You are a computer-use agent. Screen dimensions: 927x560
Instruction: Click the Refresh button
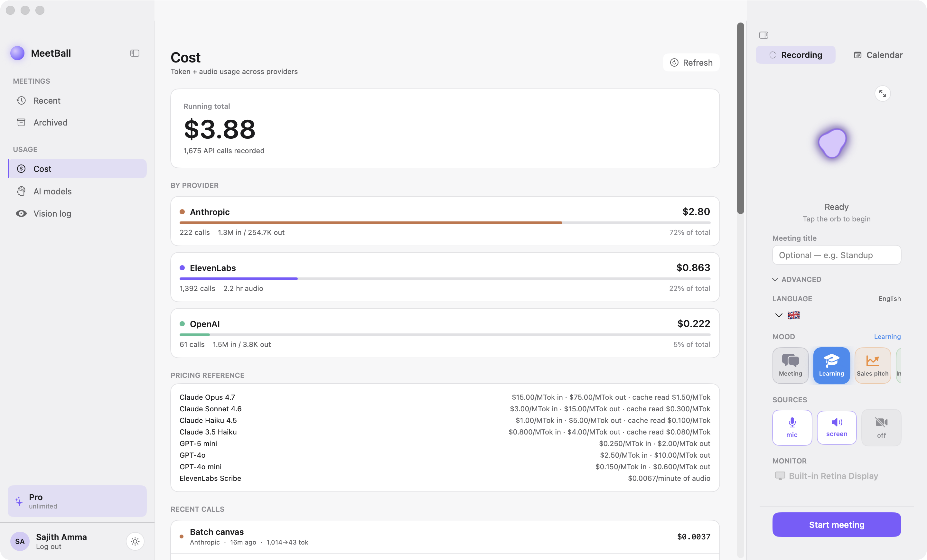coord(691,62)
